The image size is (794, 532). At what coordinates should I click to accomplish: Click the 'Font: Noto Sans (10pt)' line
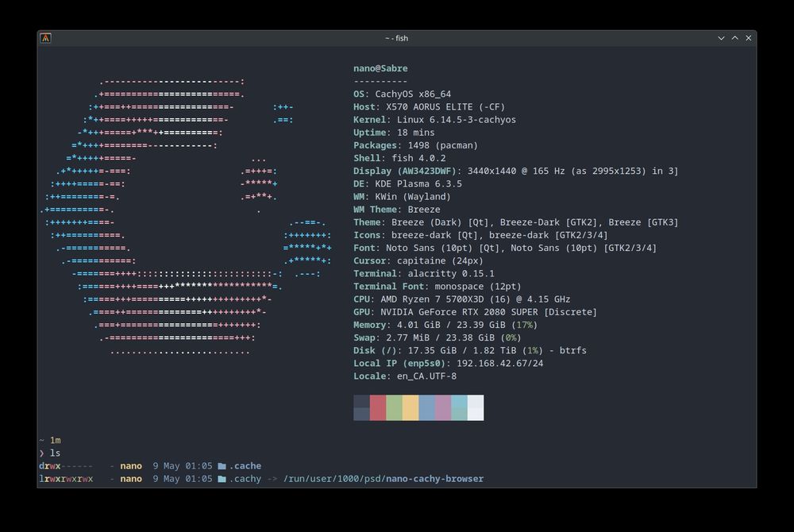[505, 248]
